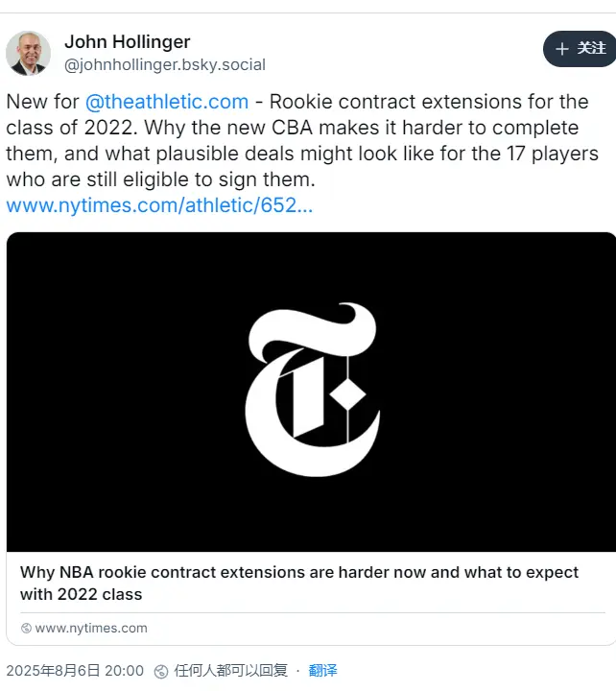Click the handle @johnhollinger.bsky.social

tap(164, 65)
